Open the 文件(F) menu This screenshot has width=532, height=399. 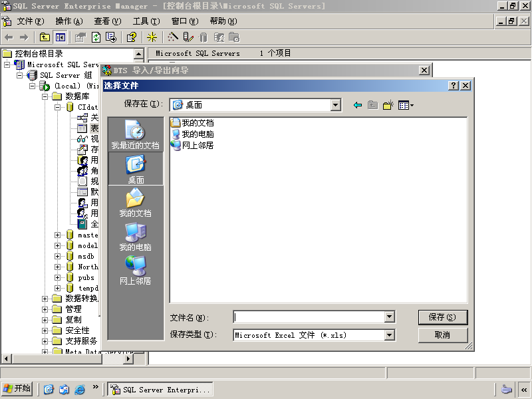pyautogui.click(x=31, y=21)
